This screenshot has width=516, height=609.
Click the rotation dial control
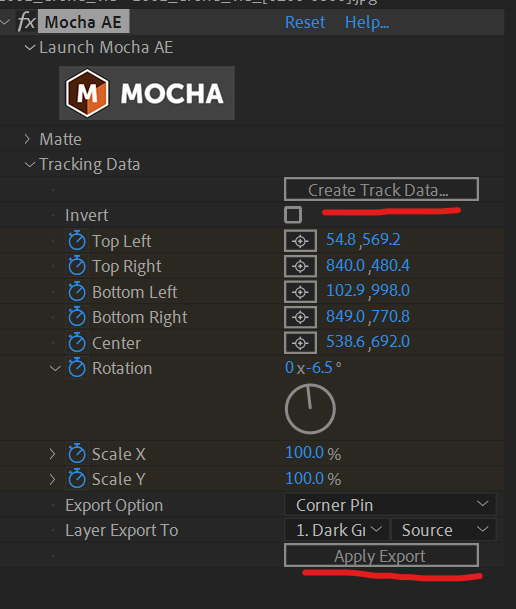[x=310, y=409]
